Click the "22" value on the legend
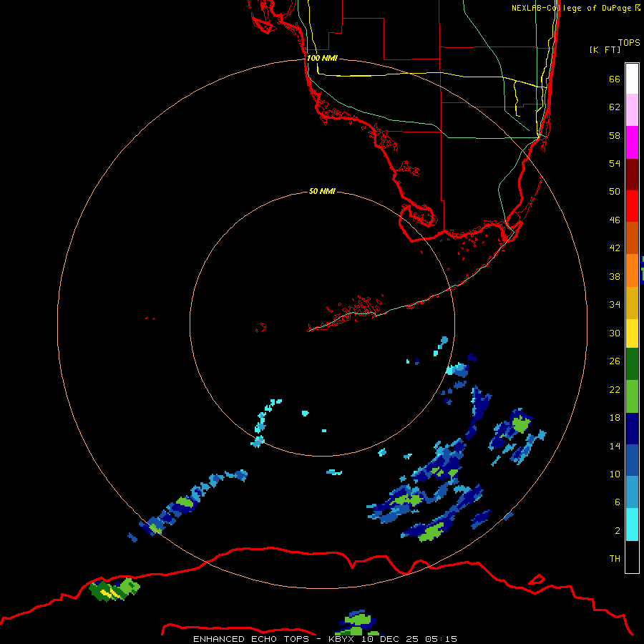Viewport: 644px width, 644px height. tap(615, 389)
